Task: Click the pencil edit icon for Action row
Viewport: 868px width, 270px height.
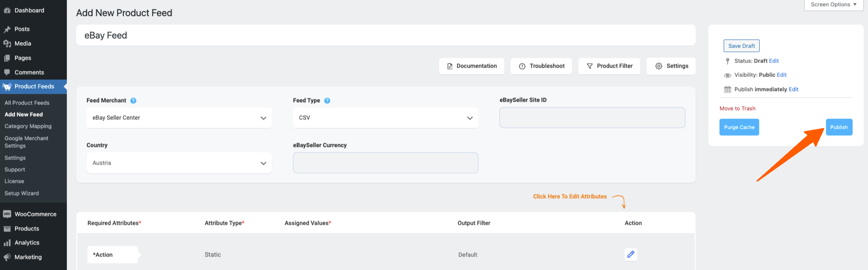Action: pos(631,254)
